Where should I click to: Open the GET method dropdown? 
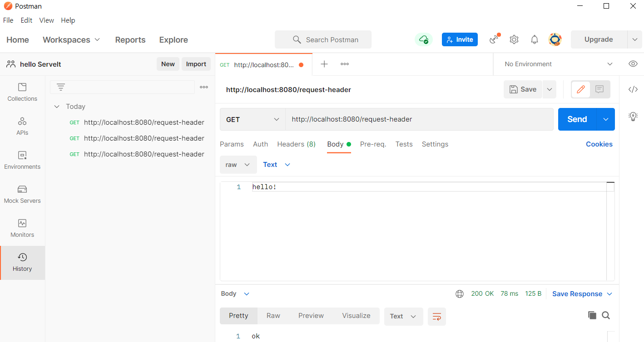coord(253,119)
